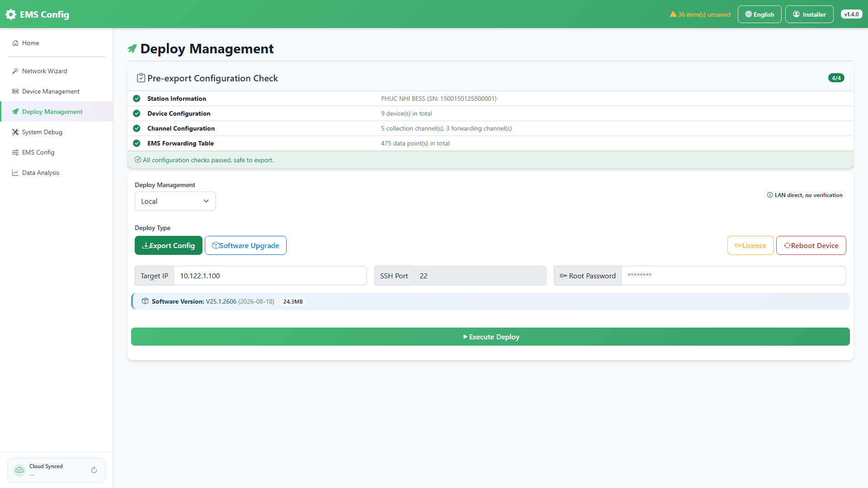Click the LAN direct info icon
868x488 pixels.
tap(770, 195)
